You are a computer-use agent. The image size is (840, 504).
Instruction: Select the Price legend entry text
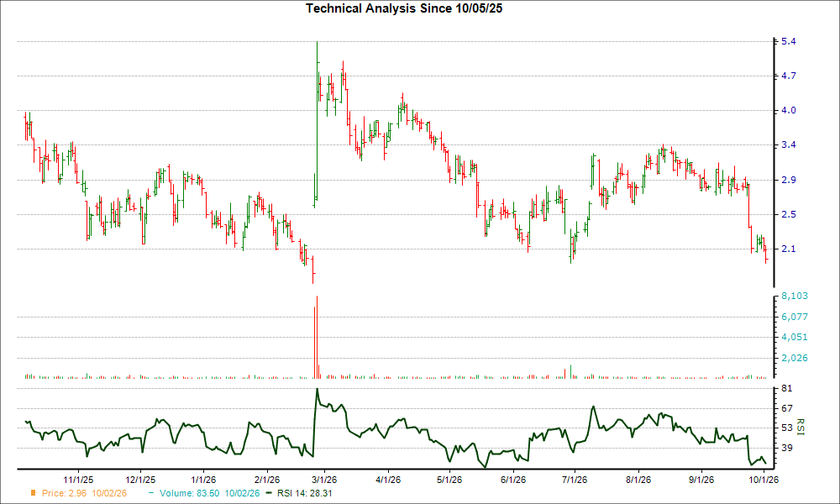(85, 493)
